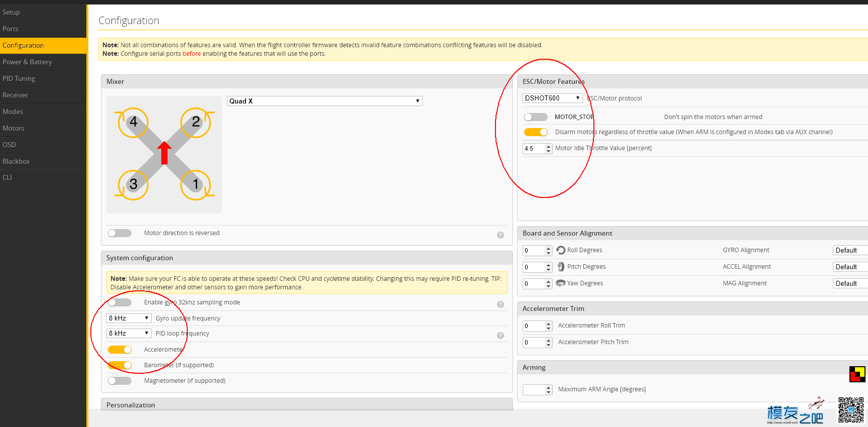Click the Yaw Degrees rotation icon

(561, 283)
